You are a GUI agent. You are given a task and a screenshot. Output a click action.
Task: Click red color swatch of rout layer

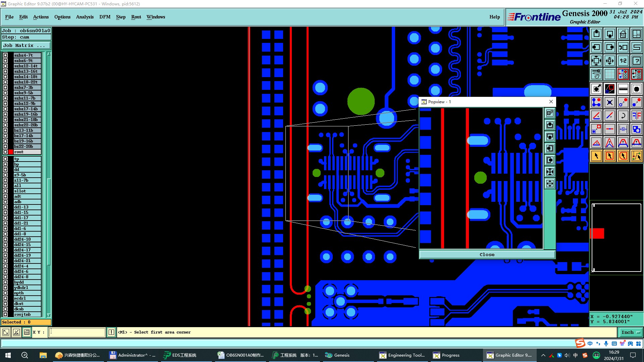11,152
